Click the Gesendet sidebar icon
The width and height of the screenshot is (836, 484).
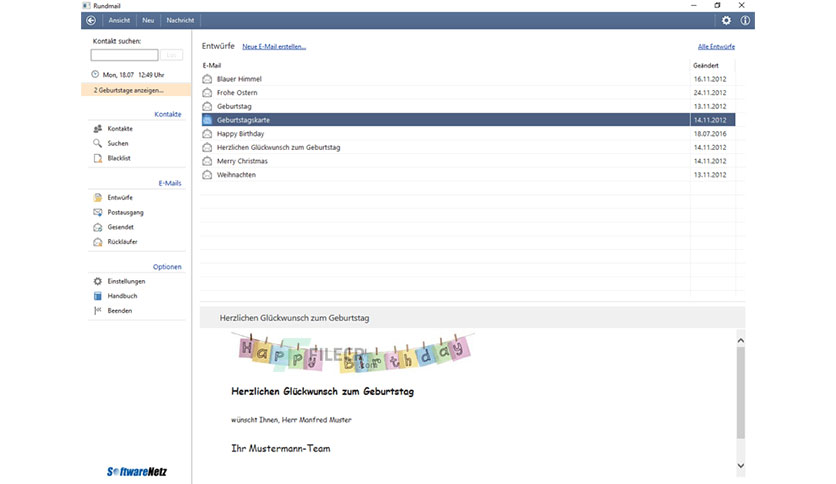[x=98, y=227]
